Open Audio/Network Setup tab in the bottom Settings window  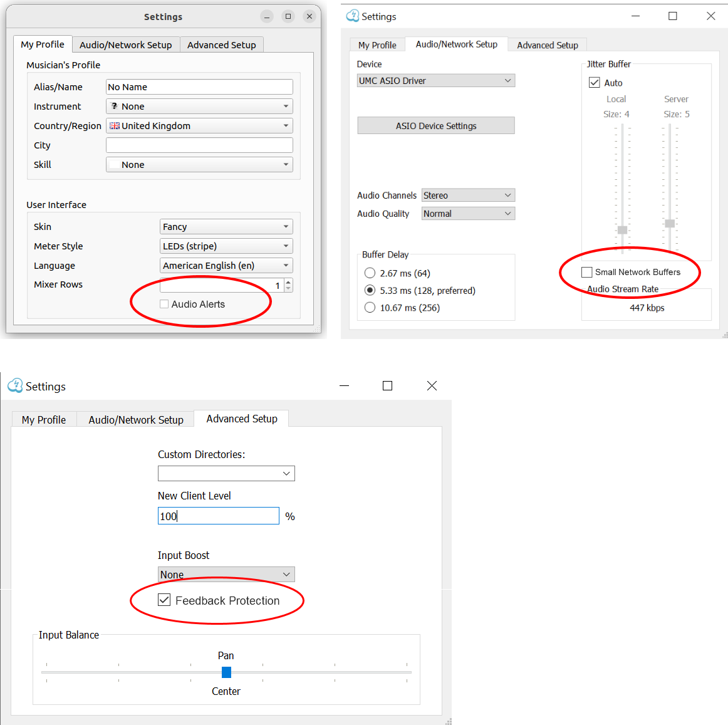click(135, 420)
